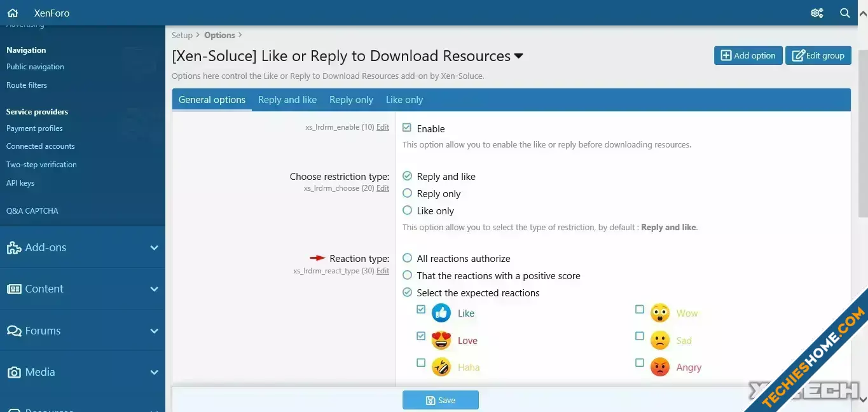This screenshot has width=868, height=412.
Task: Edit the xs_lrdrm_enable option
Action: tap(383, 127)
